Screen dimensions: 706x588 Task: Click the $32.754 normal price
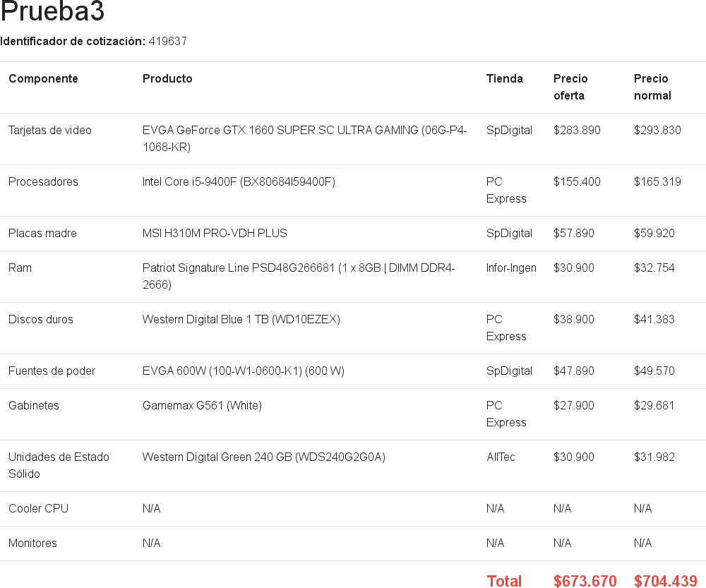tap(654, 268)
